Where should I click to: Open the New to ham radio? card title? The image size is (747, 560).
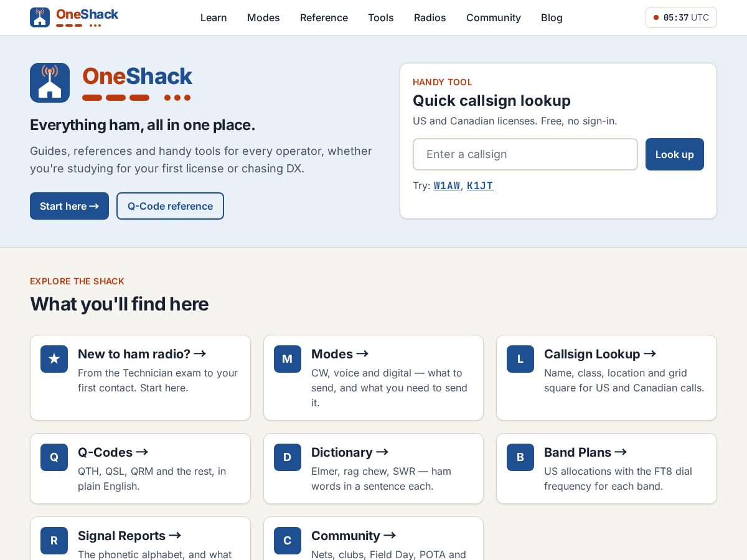(x=142, y=354)
